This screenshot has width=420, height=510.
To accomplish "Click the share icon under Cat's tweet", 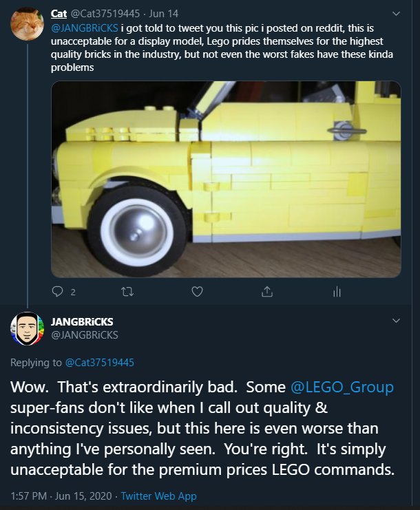I will (267, 292).
